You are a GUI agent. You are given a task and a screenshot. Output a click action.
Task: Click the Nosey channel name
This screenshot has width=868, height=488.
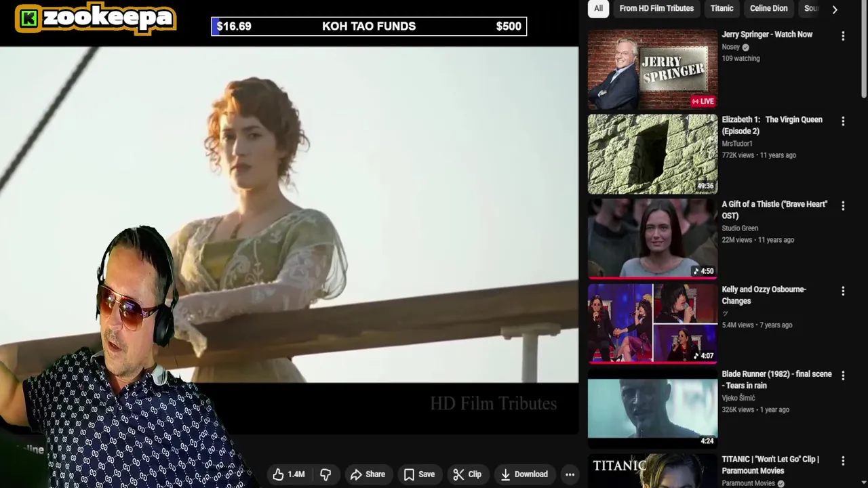click(730, 47)
